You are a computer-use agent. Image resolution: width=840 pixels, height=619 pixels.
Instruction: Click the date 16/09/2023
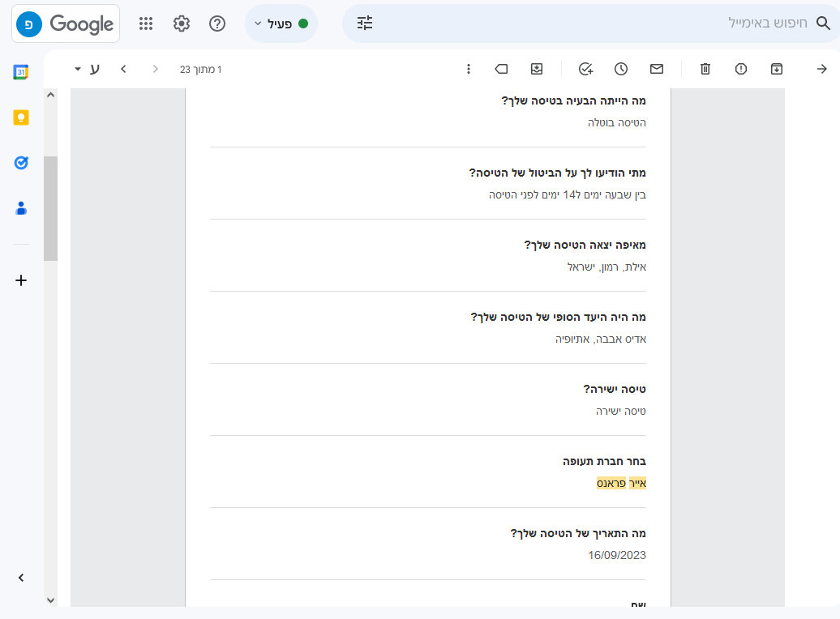tap(617, 555)
